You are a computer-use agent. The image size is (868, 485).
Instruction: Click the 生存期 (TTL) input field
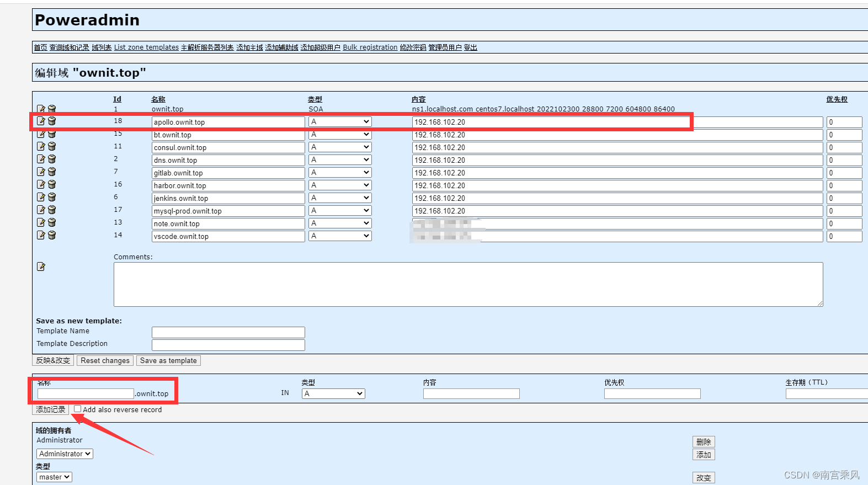[x=827, y=393]
